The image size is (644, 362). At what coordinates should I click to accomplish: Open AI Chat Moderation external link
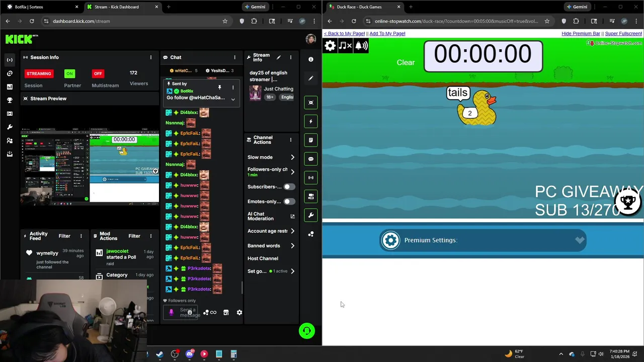point(293,216)
